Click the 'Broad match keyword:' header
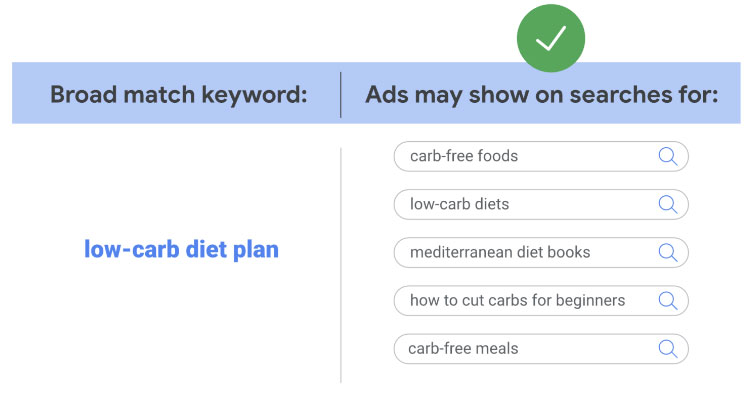Image resolution: width=750 pixels, height=404 pixels. click(x=178, y=95)
